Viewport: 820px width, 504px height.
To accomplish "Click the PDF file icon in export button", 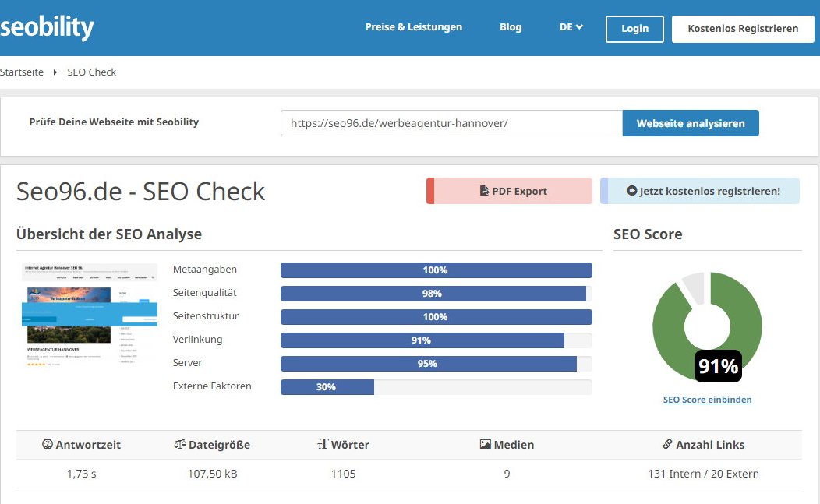I will (484, 191).
